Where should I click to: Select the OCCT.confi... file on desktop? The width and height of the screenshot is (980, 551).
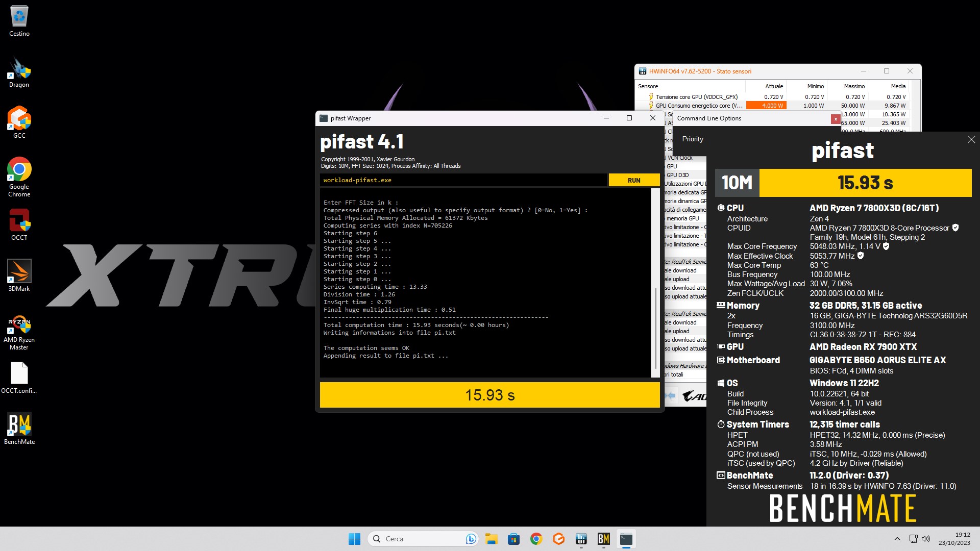[19, 378]
